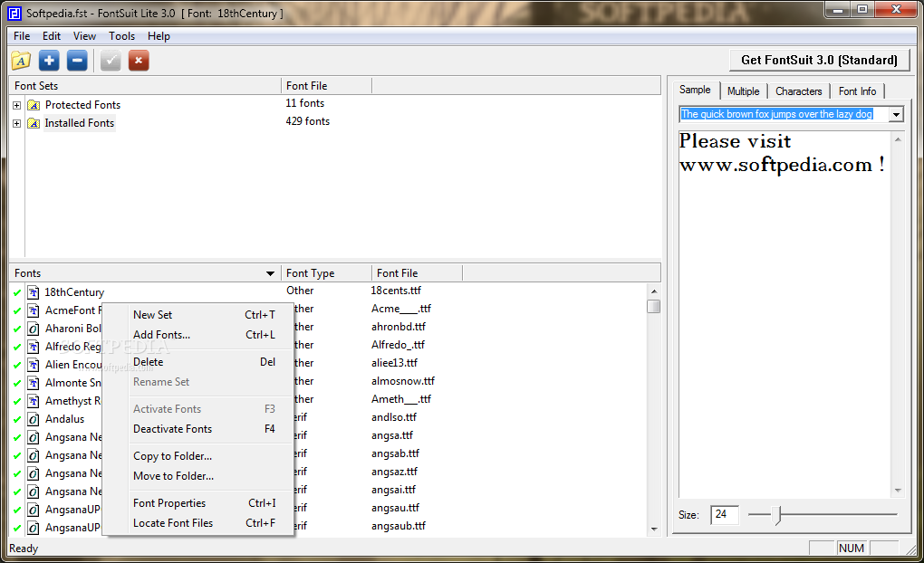Sort by Font Type column header

pyautogui.click(x=326, y=273)
